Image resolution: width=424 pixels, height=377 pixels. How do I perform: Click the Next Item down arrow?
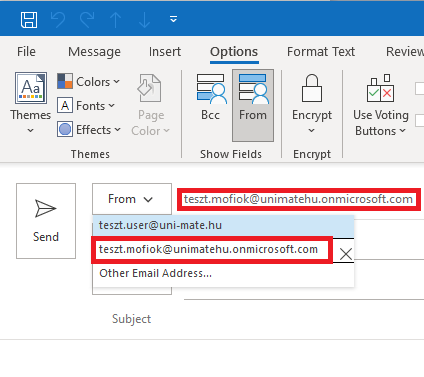point(144,20)
